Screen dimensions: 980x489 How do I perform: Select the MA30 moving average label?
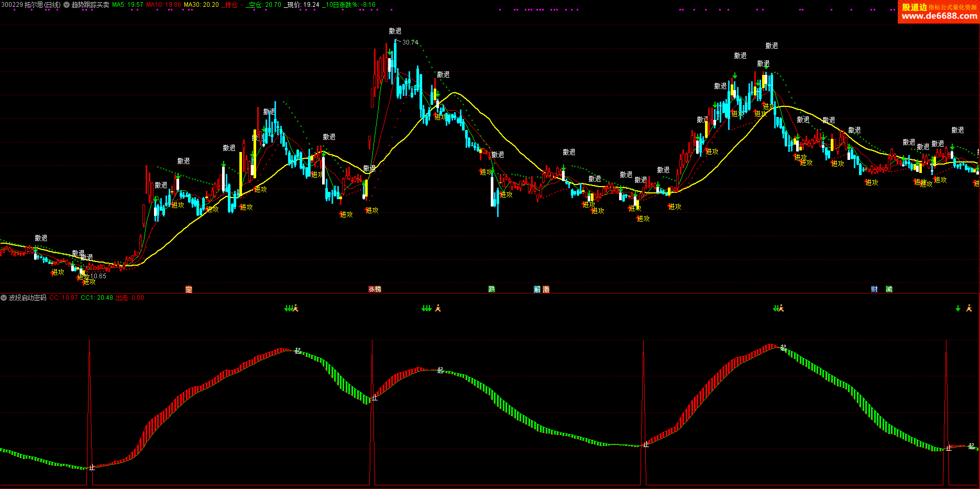click(x=201, y=5)
